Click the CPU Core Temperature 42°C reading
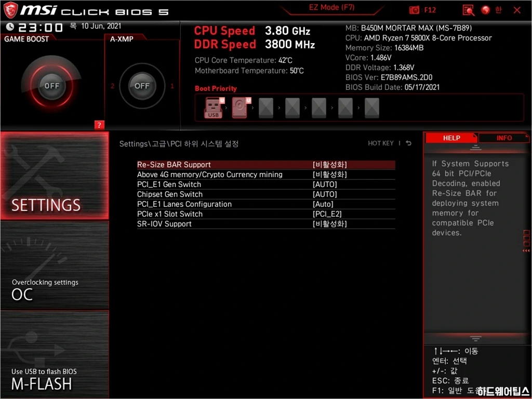This screenshot has width=532, height=399. [243, 60]
